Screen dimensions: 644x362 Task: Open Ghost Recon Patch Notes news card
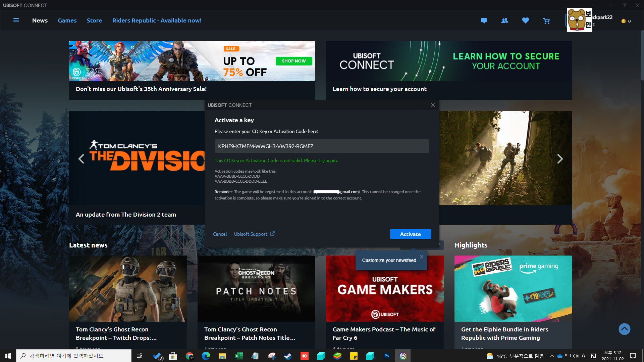point(256,302)
